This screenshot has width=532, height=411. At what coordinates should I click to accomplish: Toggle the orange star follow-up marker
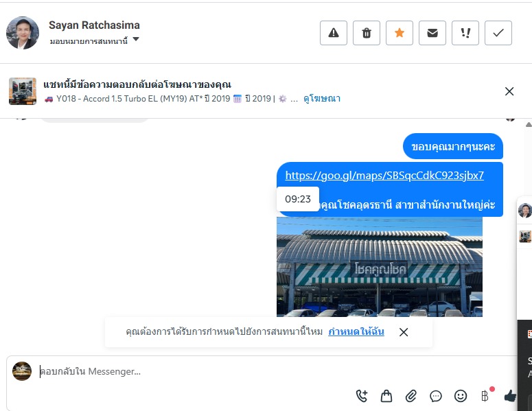coord(400,33)
